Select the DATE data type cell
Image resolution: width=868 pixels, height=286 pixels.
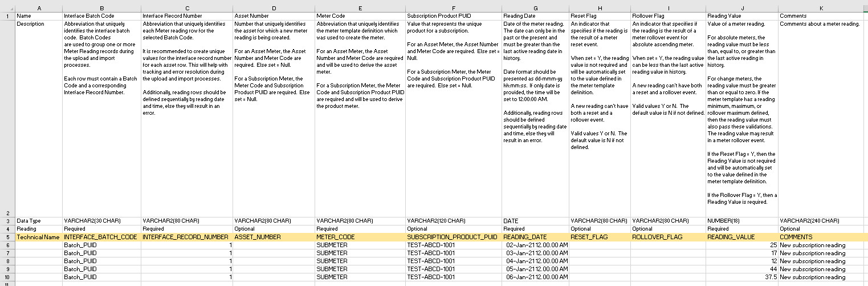(x=535, y=220)
